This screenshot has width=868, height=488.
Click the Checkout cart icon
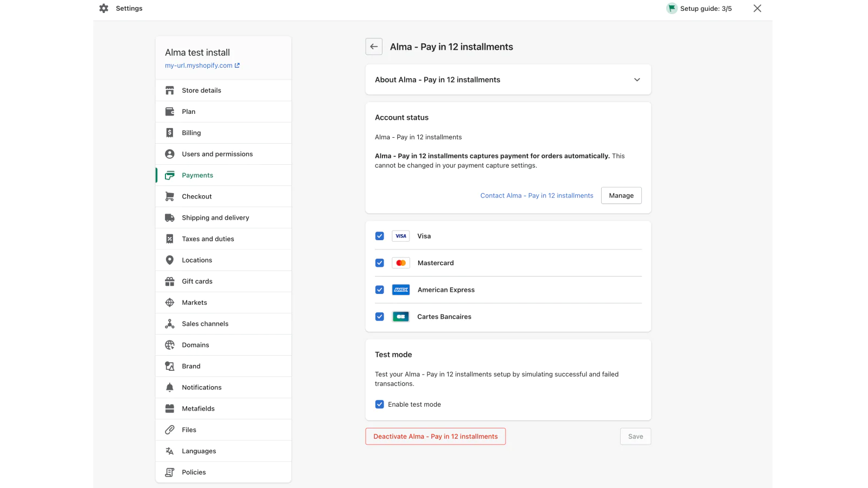tap(170, 196)
